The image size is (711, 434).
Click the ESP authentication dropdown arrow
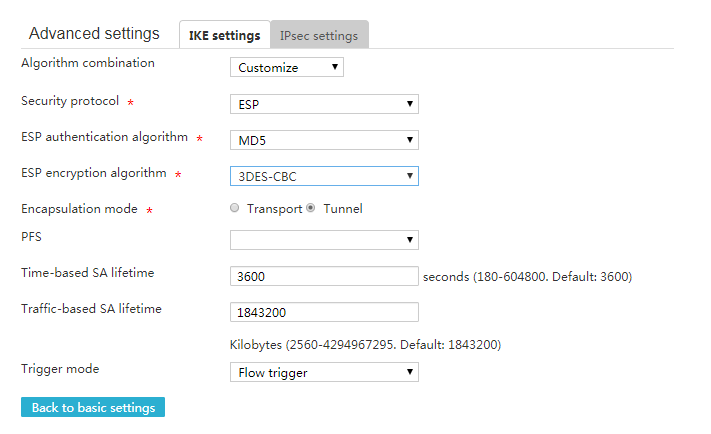click(410, 140)
